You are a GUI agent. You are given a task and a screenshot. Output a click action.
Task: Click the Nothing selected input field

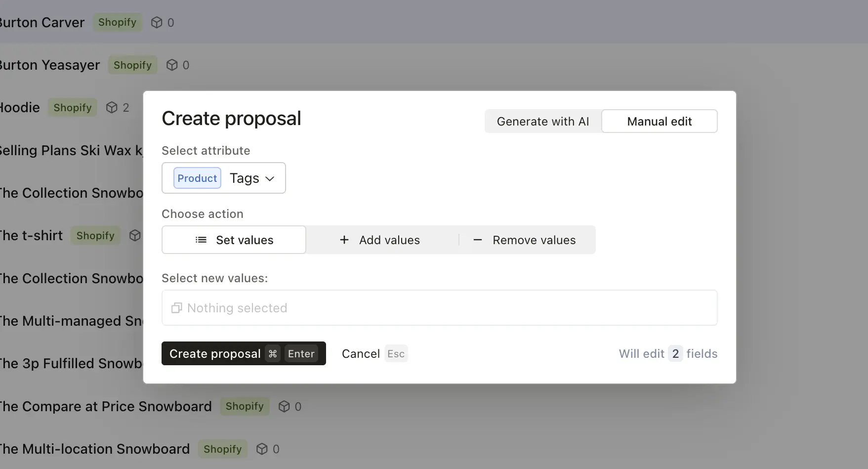(439, 307)
